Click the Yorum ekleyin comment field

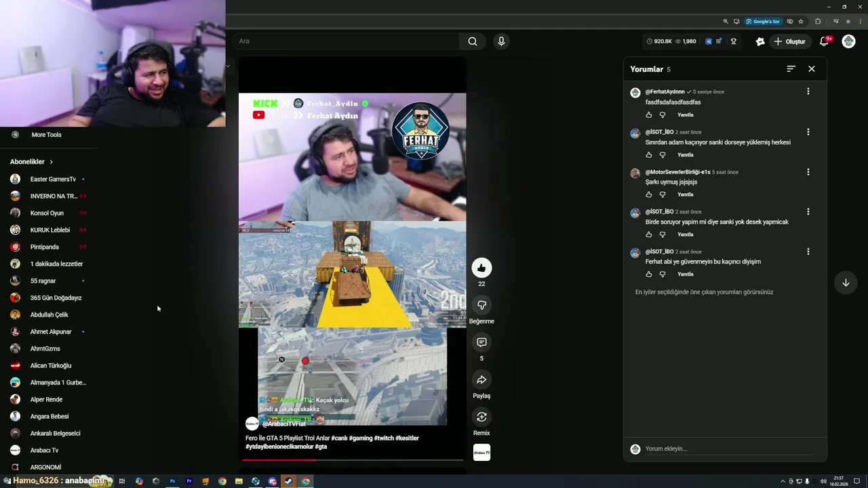coord(729,449)
